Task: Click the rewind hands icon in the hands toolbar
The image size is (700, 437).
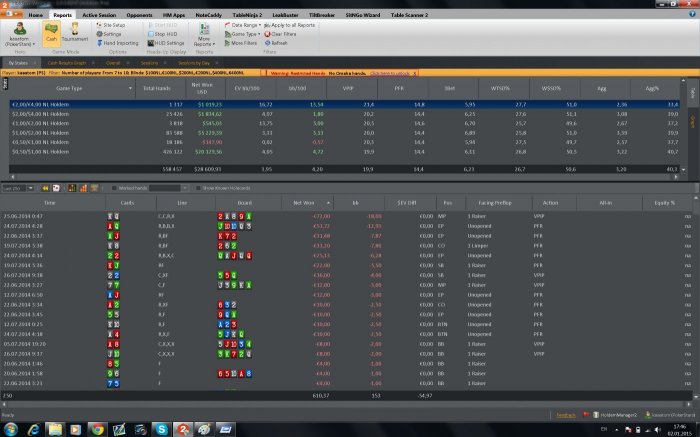Action: pyautogui.click(x=45, y=188)
